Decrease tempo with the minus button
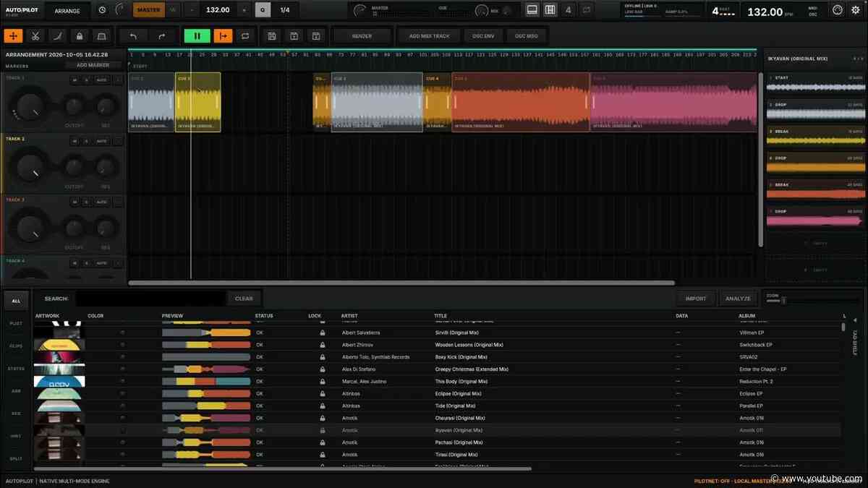 (192, 10)
